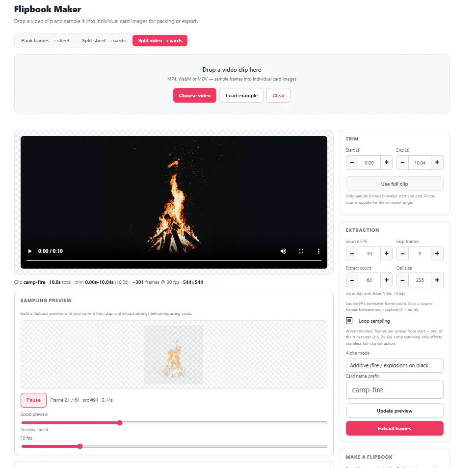Mute the video audio
Screen dimensions: 476x468
click(x=283, y=251)
